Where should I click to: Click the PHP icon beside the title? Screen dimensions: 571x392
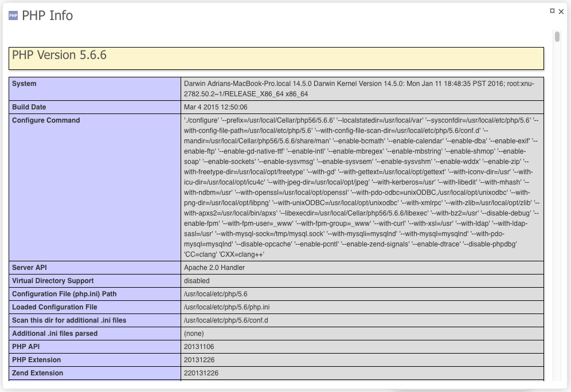[13, 15]
